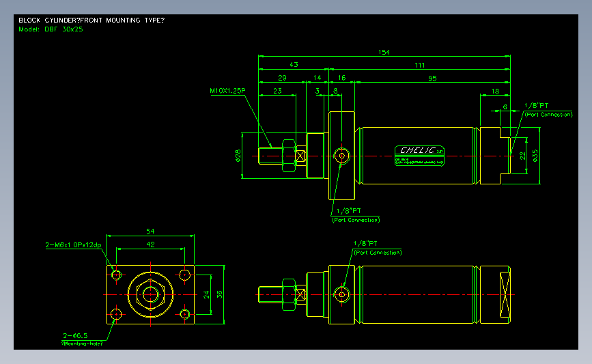Image resolution: width=592 pixels, height=364 pixels.
Task: Select the '?Mounting-hole?' note
Action: (x=82, y=344)
